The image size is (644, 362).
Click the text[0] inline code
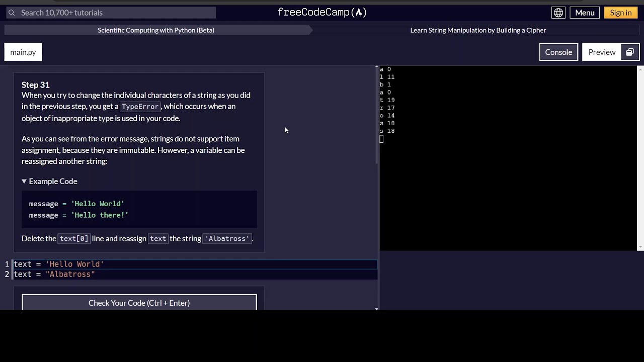[x=74, y=239]
